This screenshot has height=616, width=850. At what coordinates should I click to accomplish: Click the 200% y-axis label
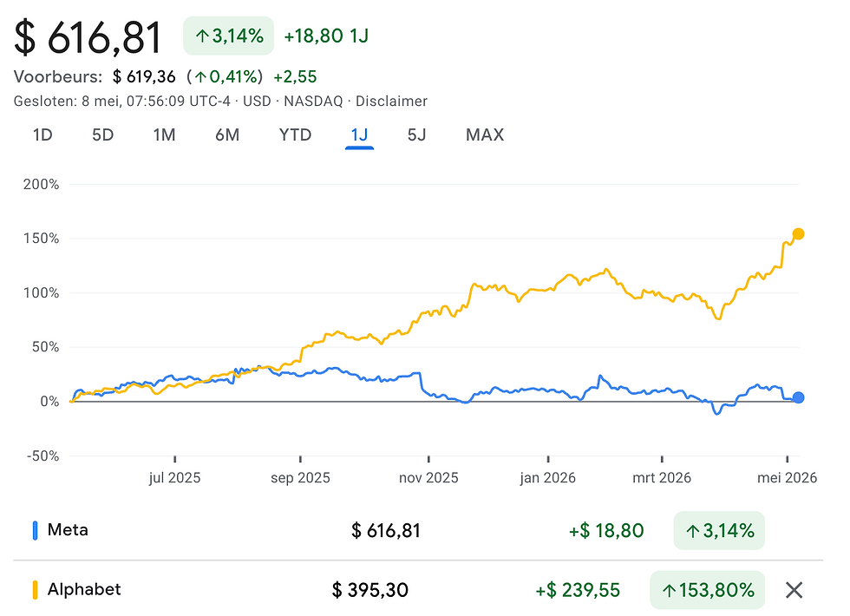(42, 184)
